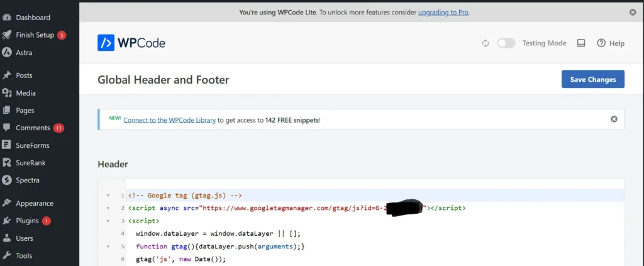This screenshot has height=266, width=644.
Task: Click the Save Changes button
Action: (x=593, y=79)
